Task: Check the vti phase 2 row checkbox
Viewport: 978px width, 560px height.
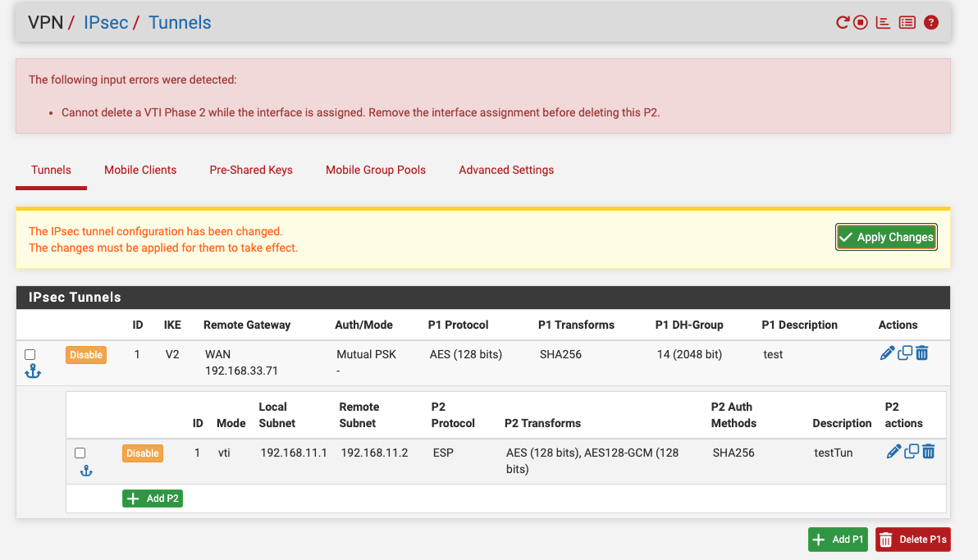Action: tap(80, 453)
